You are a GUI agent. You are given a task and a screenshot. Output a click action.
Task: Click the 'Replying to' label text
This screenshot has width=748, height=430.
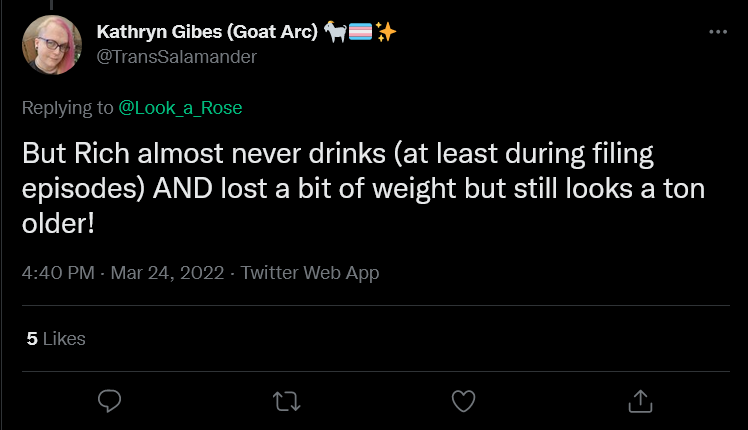point(67,108)
